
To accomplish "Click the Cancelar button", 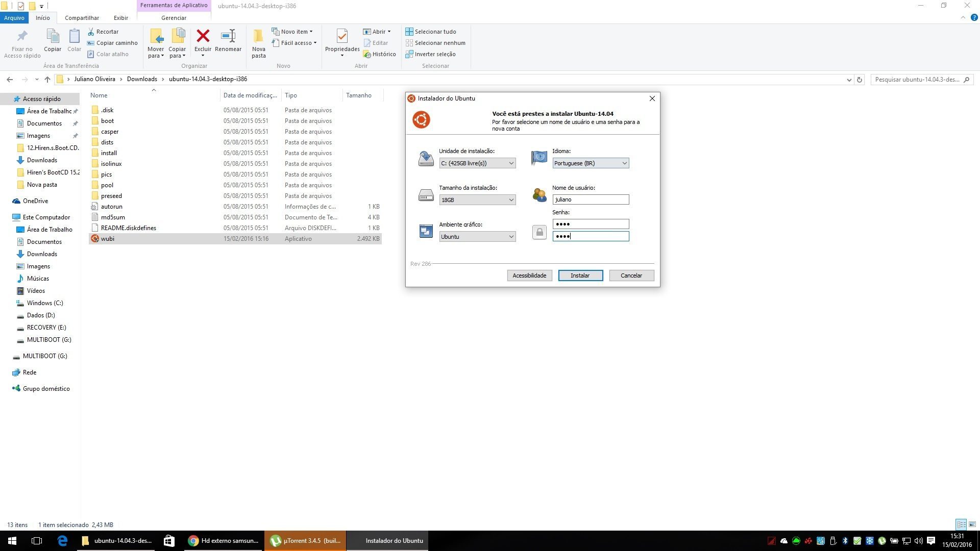I will coord(631,275).
